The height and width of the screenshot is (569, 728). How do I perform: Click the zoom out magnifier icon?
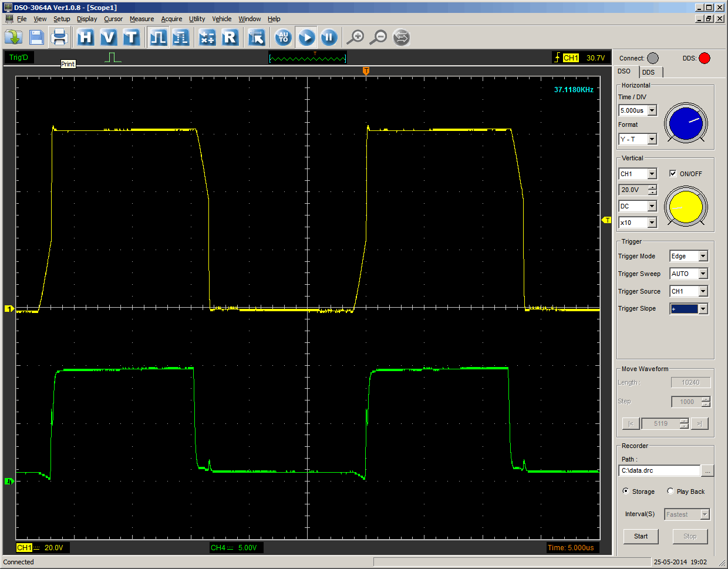click(x=379, y=38)
